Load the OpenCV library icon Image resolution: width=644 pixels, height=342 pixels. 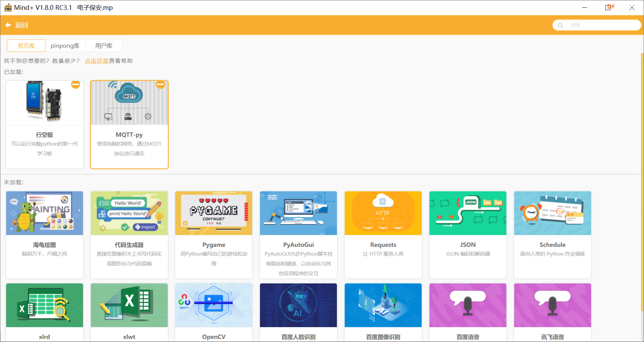(x=214, y=305)
